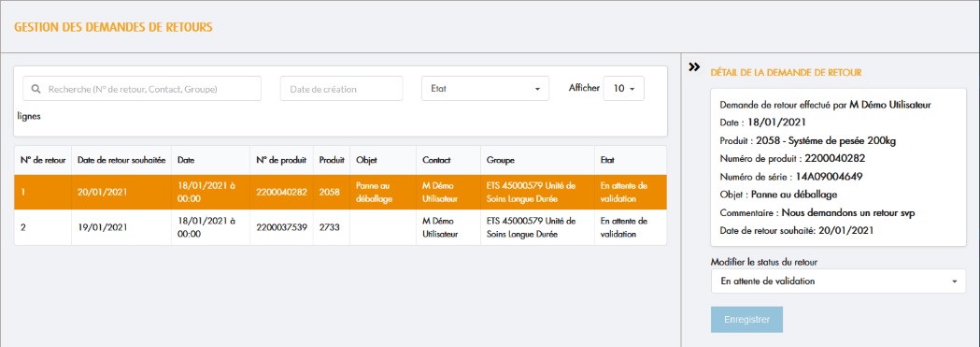The width and height of the screenshot is (980, 347).
Task: Click Gestion des demandes de retours title
Action: [x=113, y=27]
